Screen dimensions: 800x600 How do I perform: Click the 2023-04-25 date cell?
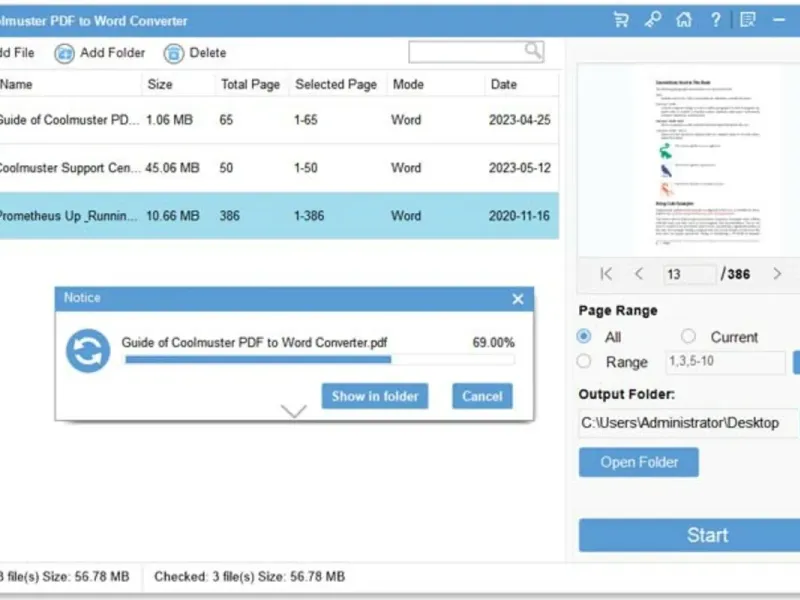tap(520, 120)
